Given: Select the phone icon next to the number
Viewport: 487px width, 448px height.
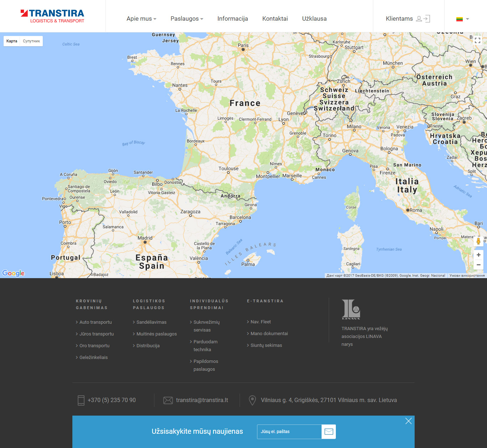Looking at the screenshot, I should [x=80, y=400].
